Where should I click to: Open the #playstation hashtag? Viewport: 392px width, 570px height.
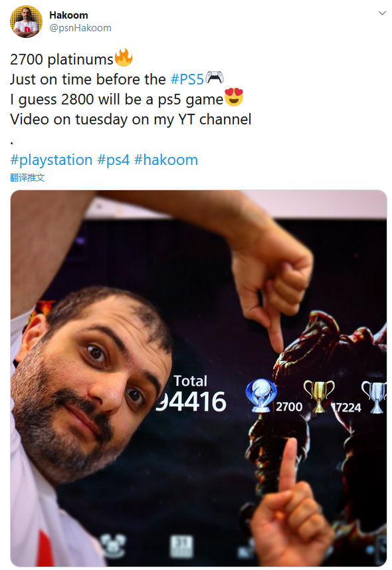[x=51, y=160]
